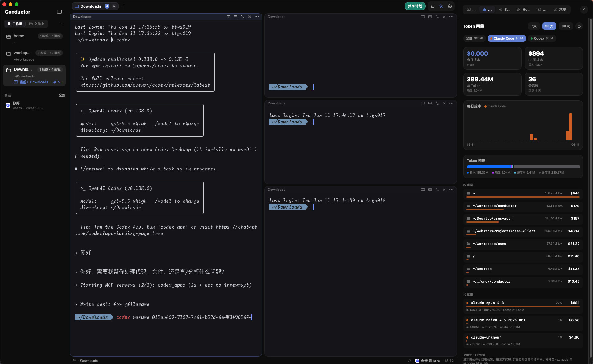
Task: Open more options on the codex terminal pane
Action: [x=257, y=17]
